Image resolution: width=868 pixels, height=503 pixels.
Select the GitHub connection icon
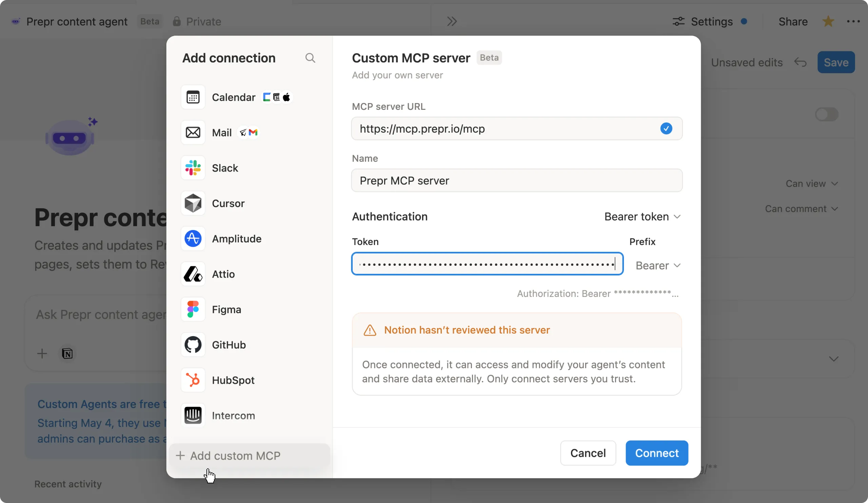[x=193, y=345]
